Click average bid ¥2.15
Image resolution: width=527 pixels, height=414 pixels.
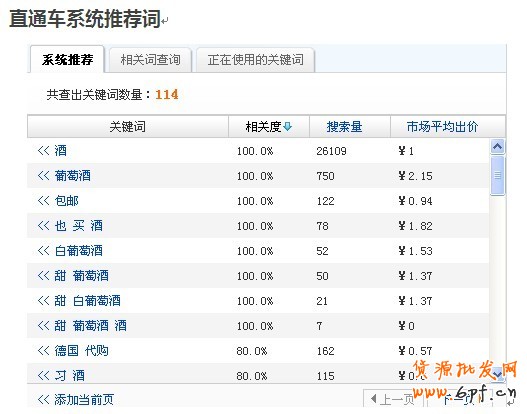coord(415,176)
